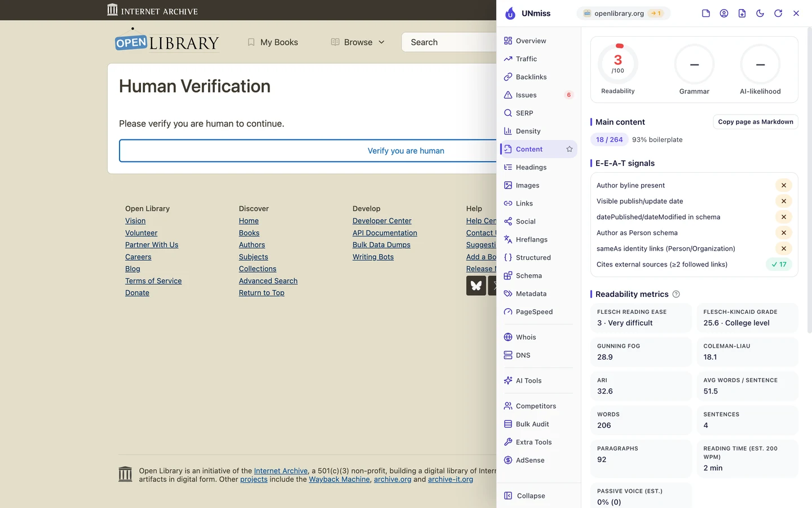This screenshot has width=812, height=508.
Task: Toggle dark mode with the moon icon
Action: (760, 14)
